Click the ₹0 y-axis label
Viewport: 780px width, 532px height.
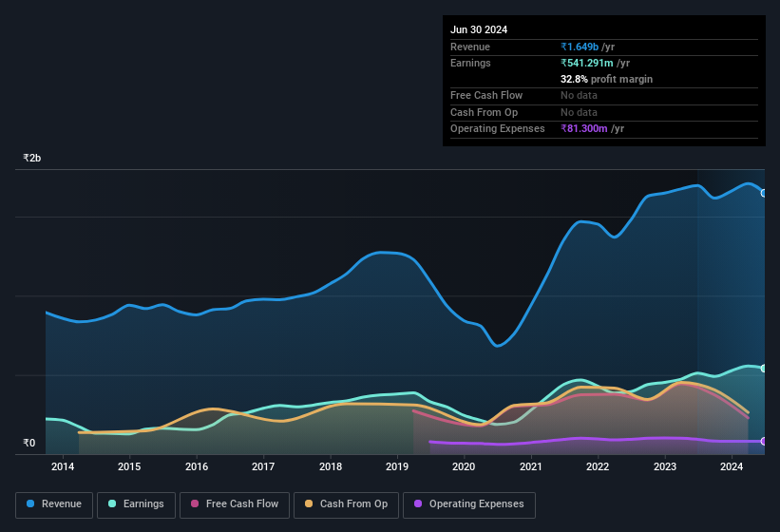pos(29,443)
